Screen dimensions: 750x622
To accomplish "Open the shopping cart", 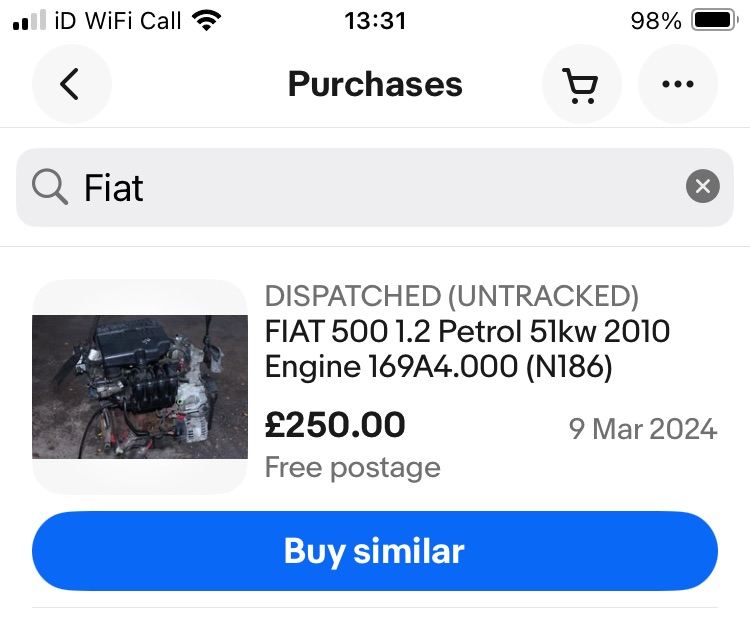I will (x=581, y=85).
